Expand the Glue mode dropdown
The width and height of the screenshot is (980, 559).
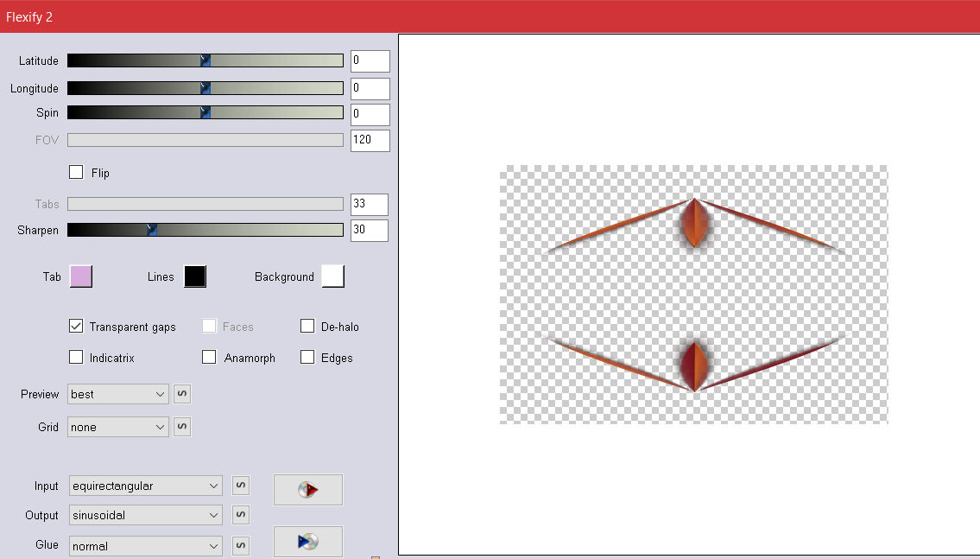145,545
